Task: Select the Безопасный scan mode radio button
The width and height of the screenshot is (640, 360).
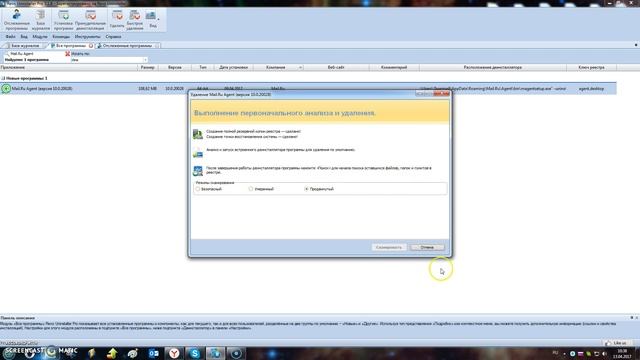Action: click(198, 189)
